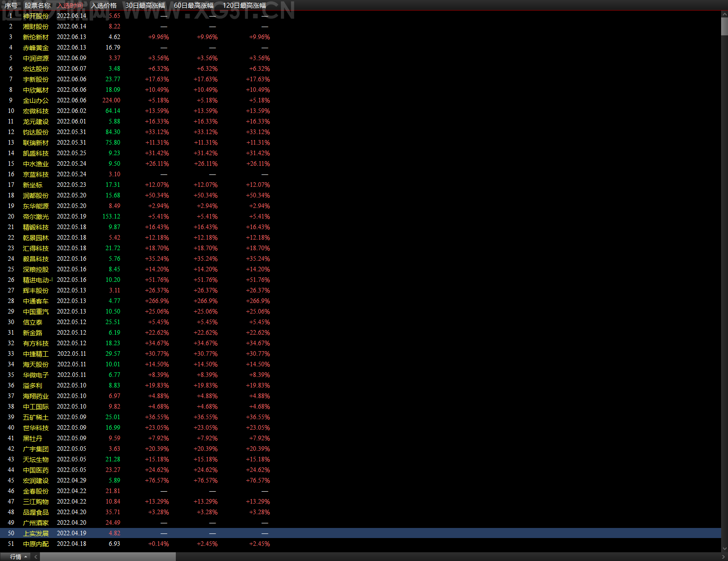Select stock 毅昌科技 in row 24
Image resolution: width=728 pixels, height=561 pixels.
point(36,259)
